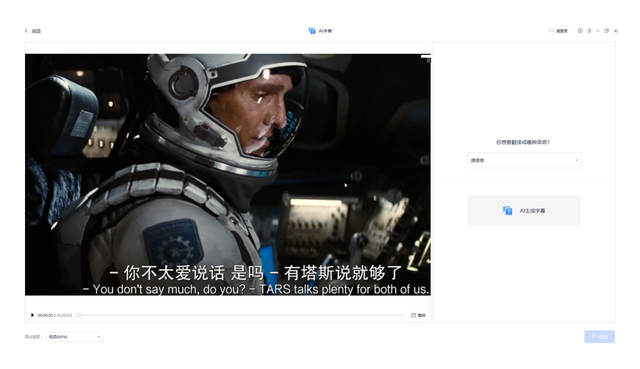Click the 你想要翻译成哪种语言? prompt text
The height and width of the screenshot is (369, 640).
523,142
